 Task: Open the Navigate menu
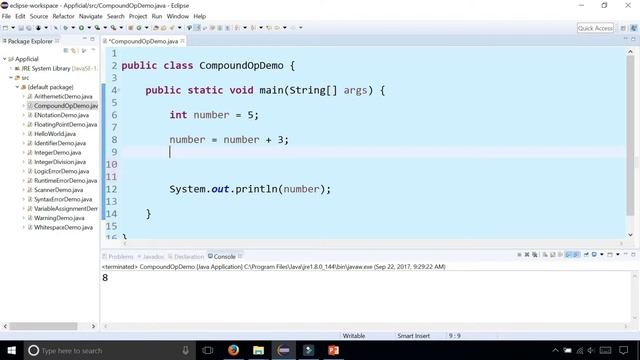point(91,16)
